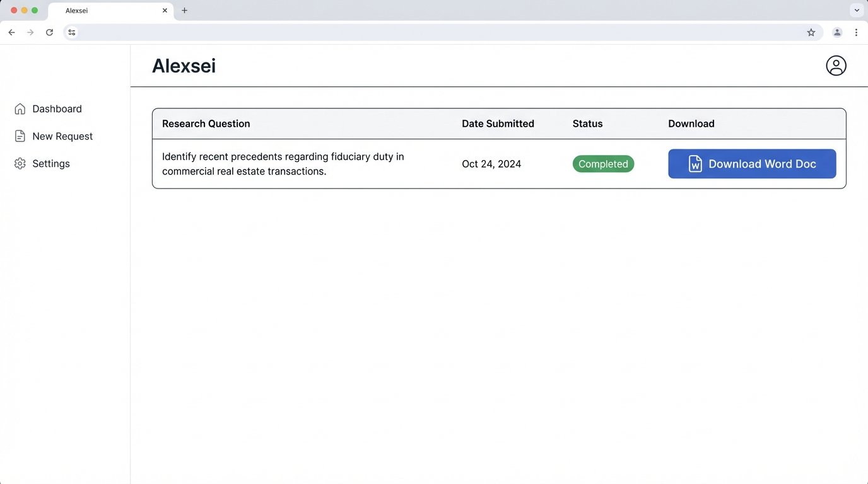Open the chevron dropdown at the browser's top right
Image resolution: width=868 pixels, height=484 pixels.
click(857, 9)
